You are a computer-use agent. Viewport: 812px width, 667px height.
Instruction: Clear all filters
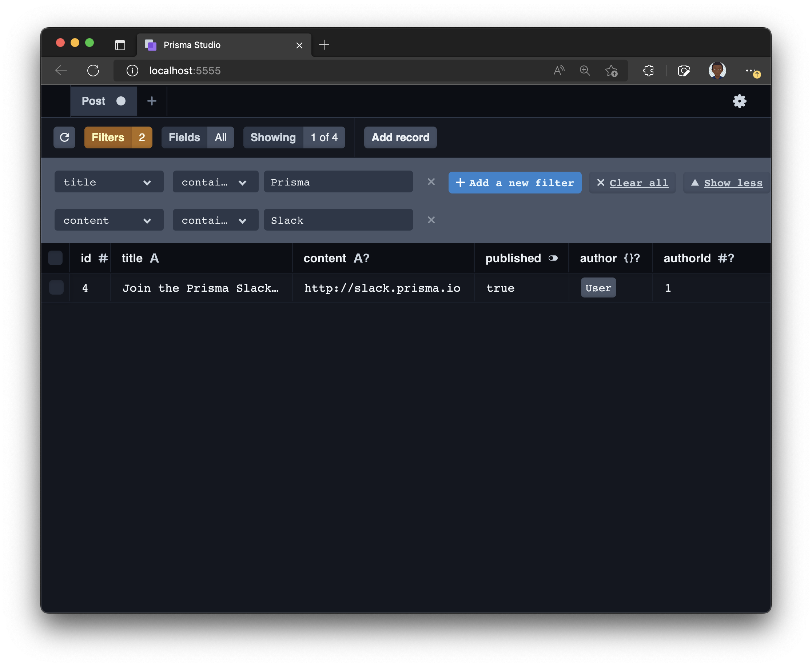pyautogui.click(x=632, y=183)
